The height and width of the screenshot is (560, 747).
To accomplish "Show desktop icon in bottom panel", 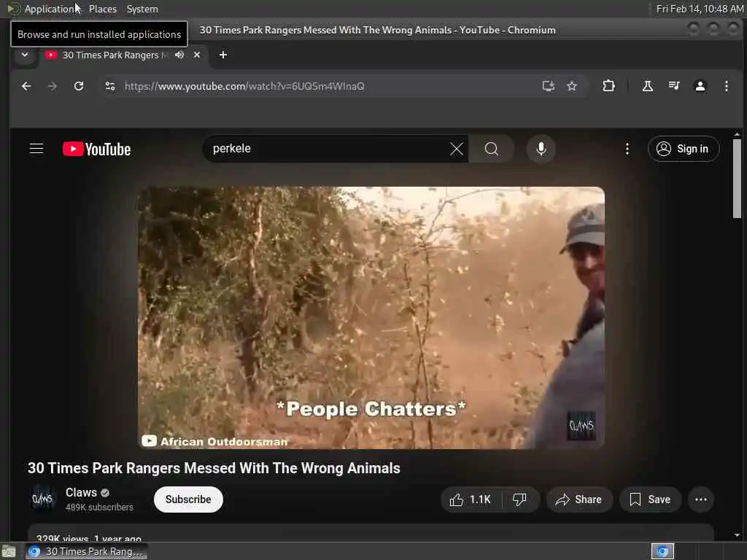I will (x=9, y=551).
